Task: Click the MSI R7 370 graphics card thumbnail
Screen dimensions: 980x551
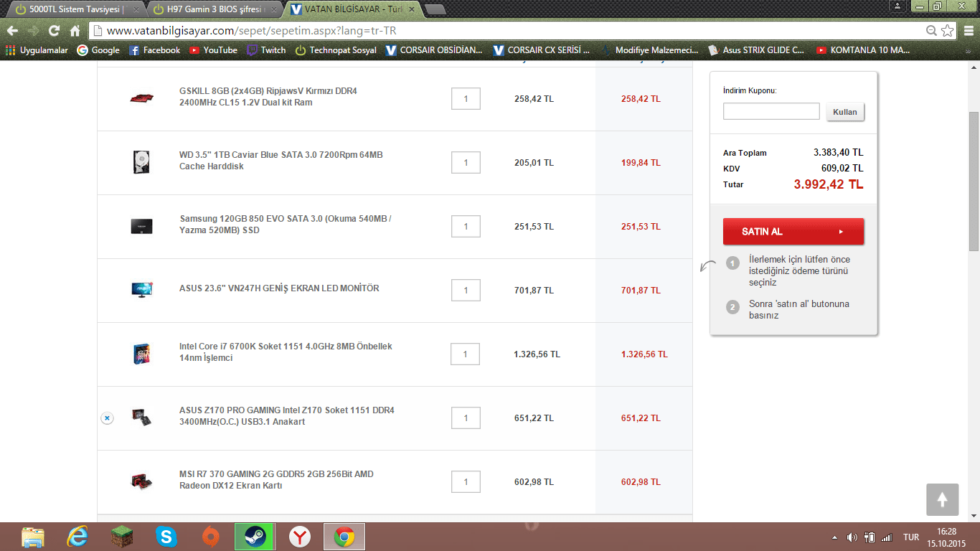Action: 141,481
